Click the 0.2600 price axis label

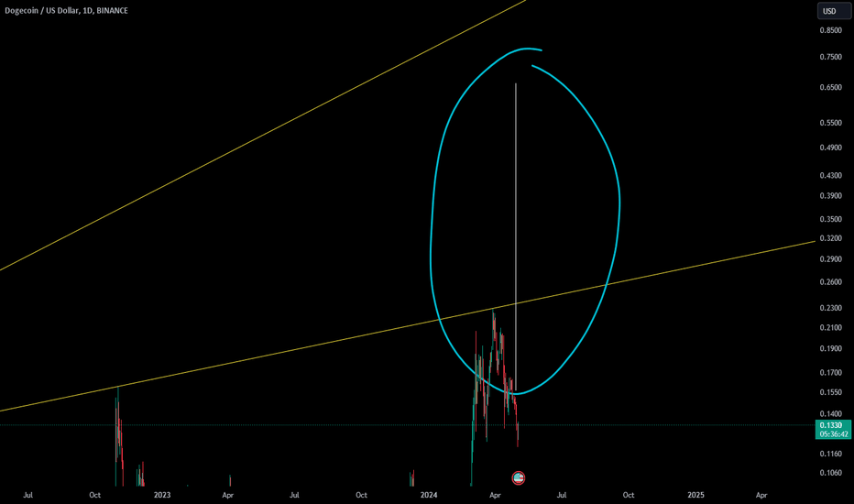(x=830, y=282)
